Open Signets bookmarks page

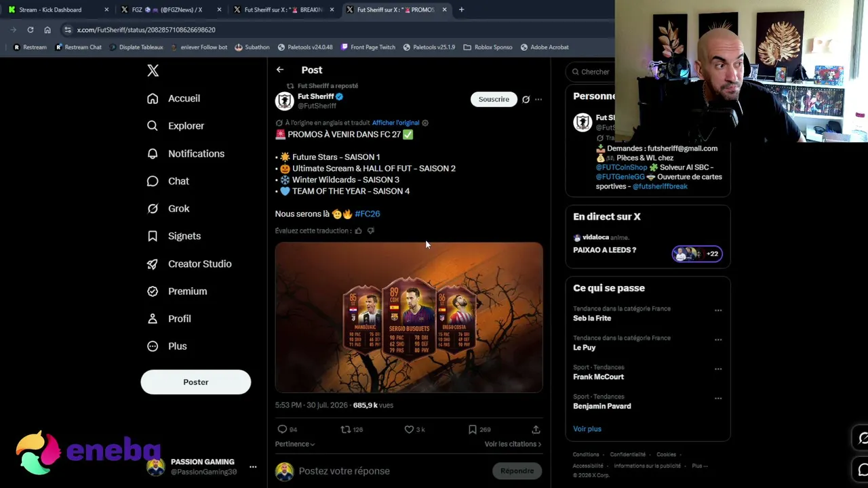174,236
